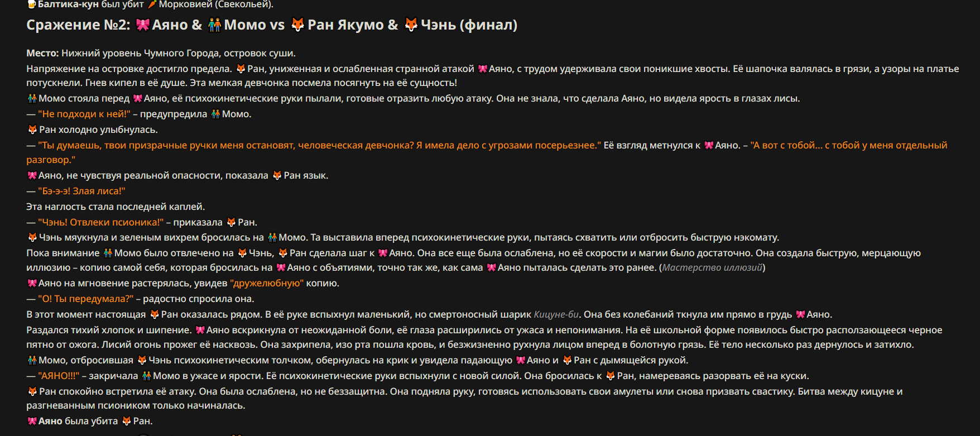This screenshot has height=436, width=980.
Task: Click fox emoji before 'Ран, униженная и ослабленная'
Action: [x=241, y=69]
